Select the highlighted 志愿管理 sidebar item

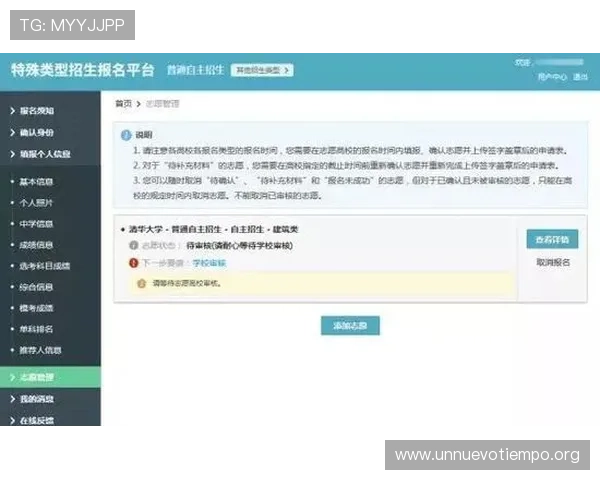50,377
